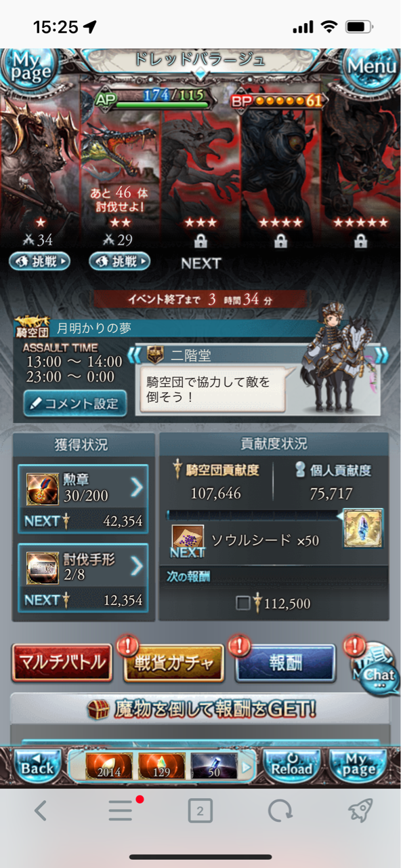Expand the 勲章 30/200 panel arrow
401x868 pixels.
(137, 486)
